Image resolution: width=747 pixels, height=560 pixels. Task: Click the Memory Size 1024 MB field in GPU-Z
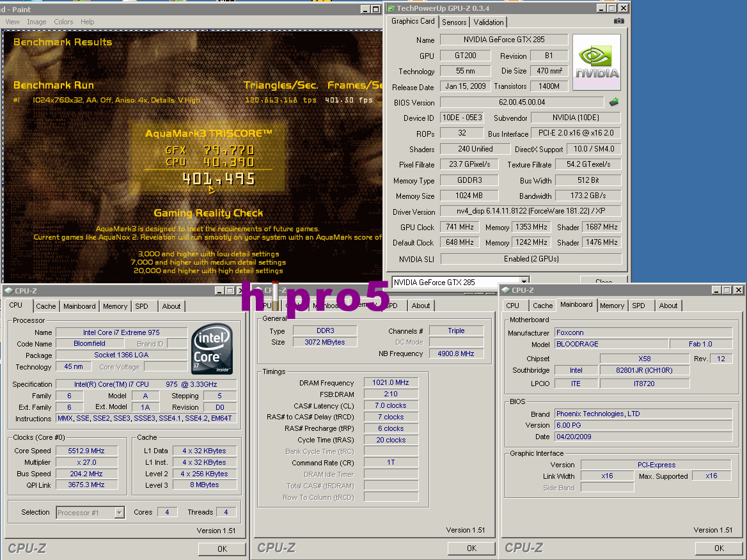[x=469, y=196]
